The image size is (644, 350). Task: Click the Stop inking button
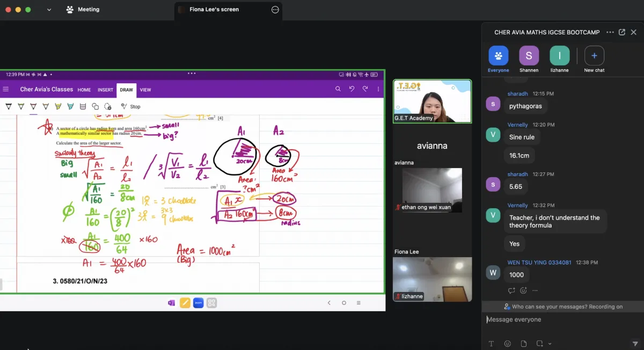pyautogui.click(x=130, y=106)
